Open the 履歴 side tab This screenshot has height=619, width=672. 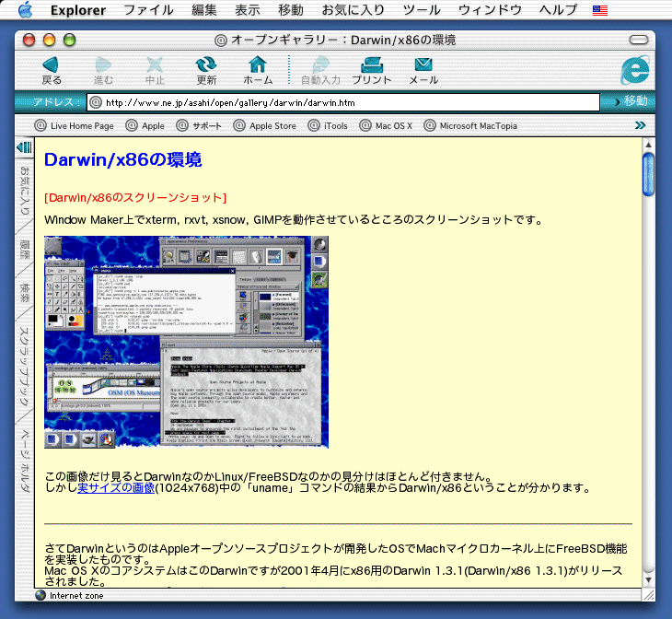[x=25, y=250]
